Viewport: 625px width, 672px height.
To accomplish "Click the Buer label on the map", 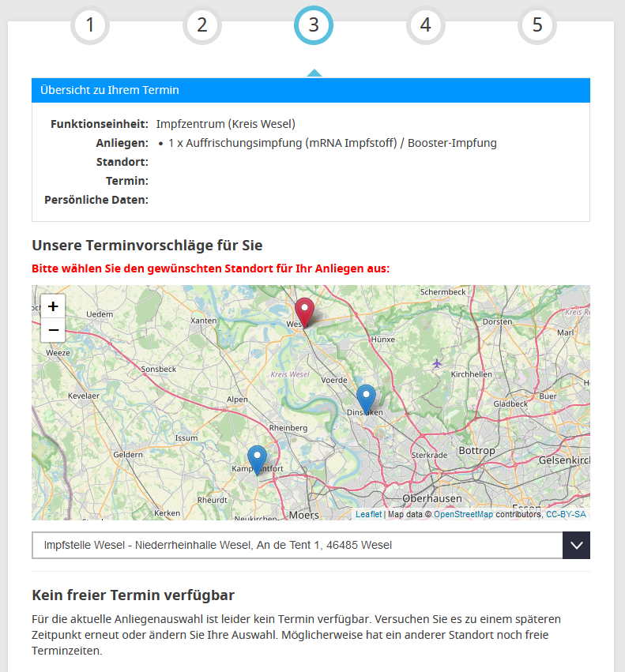I will 548,396.
